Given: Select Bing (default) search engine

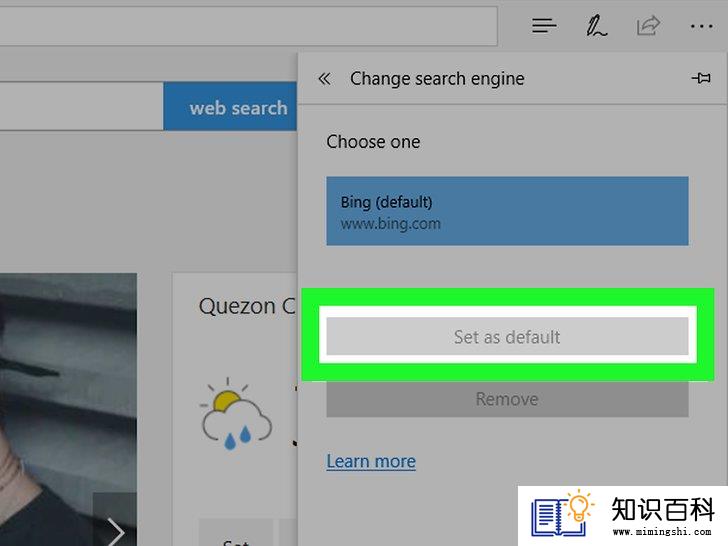Looking at the screenshot, I should (x=507, y=211).
